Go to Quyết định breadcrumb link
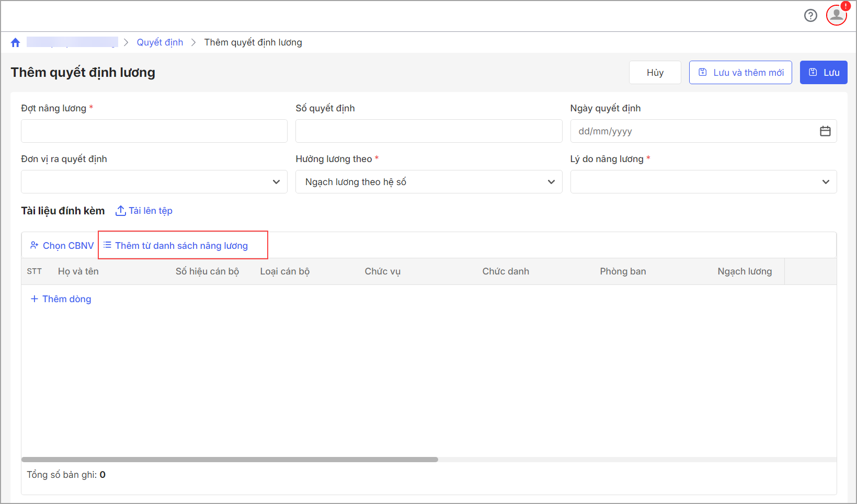The width and height of the screenshot is (857, 504). [160, 42]
